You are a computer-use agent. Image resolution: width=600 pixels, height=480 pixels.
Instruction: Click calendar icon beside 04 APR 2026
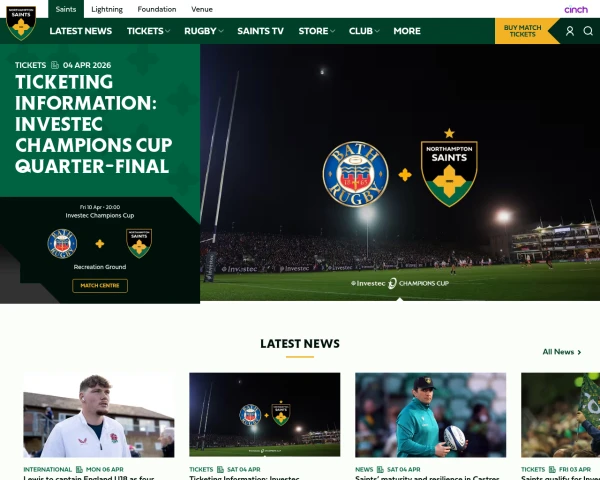(x=55, y=65)
